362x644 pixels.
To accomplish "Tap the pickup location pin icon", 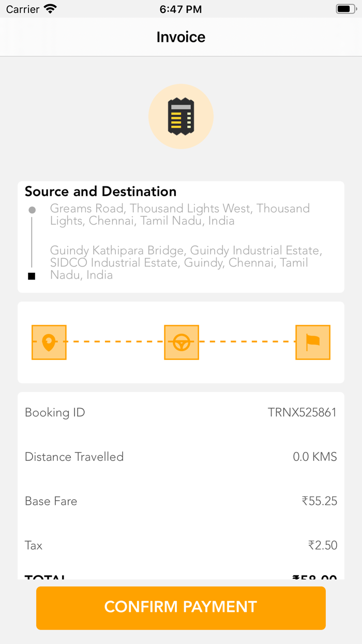I will click(x=49, y=342).
